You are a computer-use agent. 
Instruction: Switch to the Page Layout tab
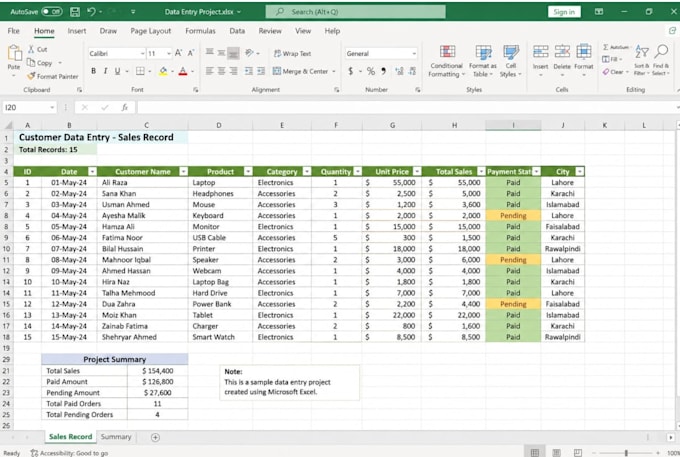click(x=151, y=31)
